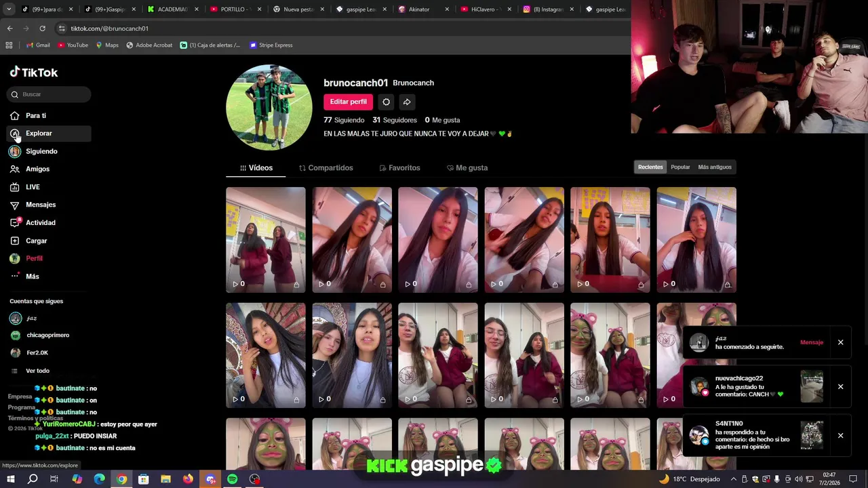Open browser tab search dropdown

tap(9, 9)
